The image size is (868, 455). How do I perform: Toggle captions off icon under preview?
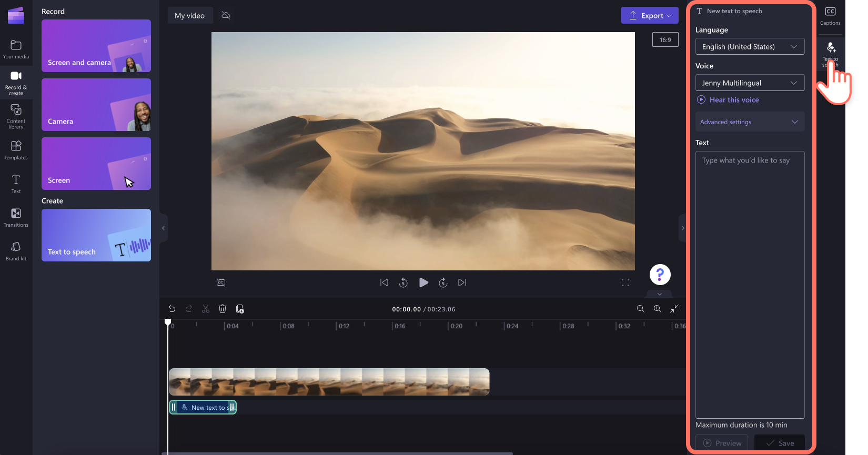221,282
